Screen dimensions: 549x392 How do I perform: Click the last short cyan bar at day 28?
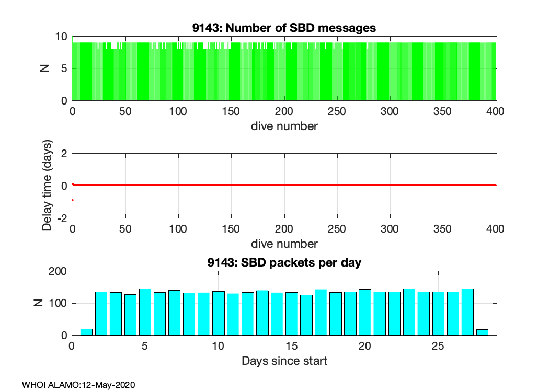point(482,332)
